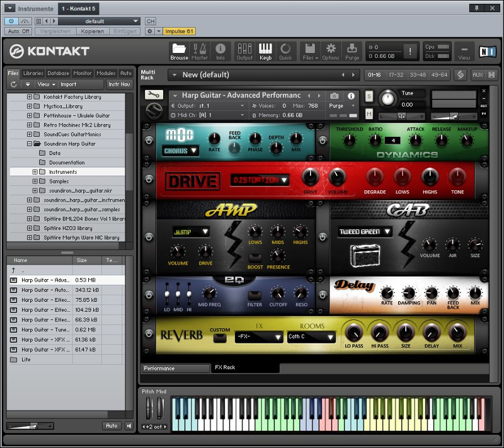This screenshot has height=448, width=504.
Task: Adjust the EQ LO fader
Action: (167, 294)
